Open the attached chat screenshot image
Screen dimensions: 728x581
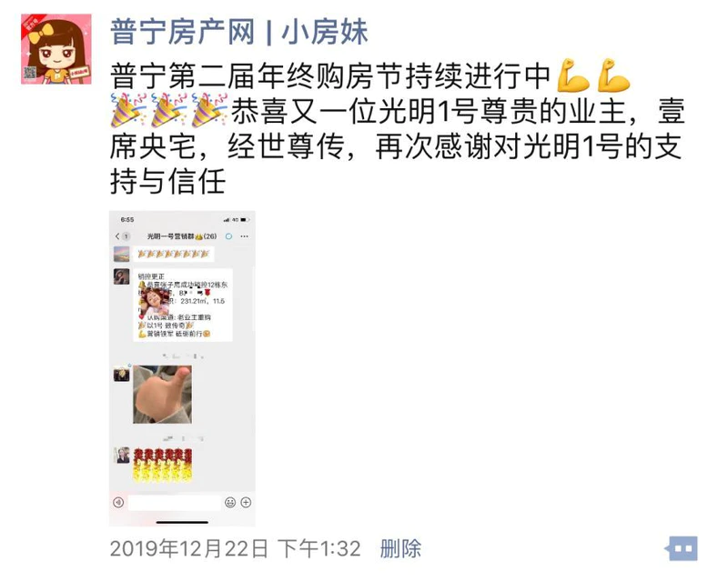182,368
